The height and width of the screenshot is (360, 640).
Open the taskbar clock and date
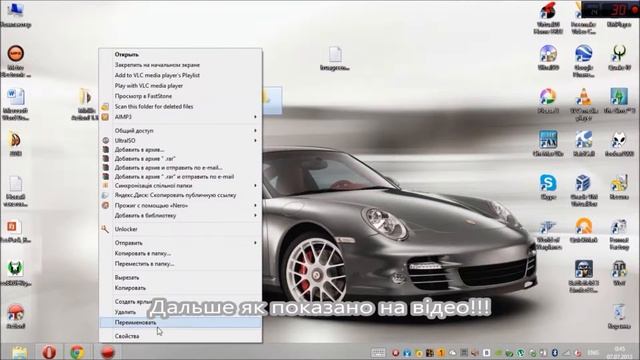click(619, 352)
